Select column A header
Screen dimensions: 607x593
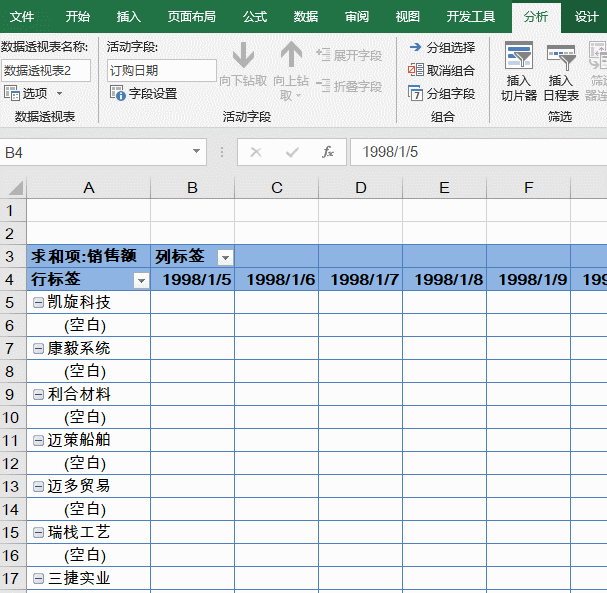pyautogui.click(x=89, y=188)
